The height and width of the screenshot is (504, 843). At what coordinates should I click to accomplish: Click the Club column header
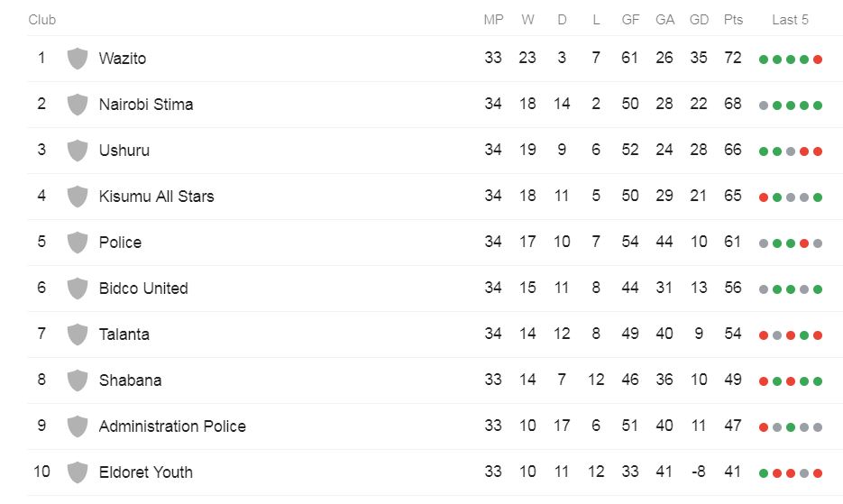coord(42,20)
